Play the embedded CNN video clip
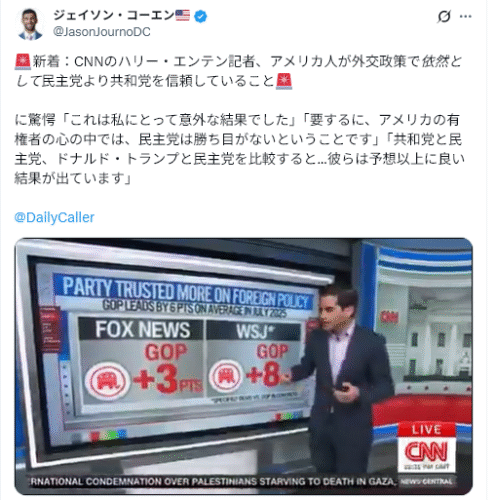This screenshot has width=495, height=500. 243,366
